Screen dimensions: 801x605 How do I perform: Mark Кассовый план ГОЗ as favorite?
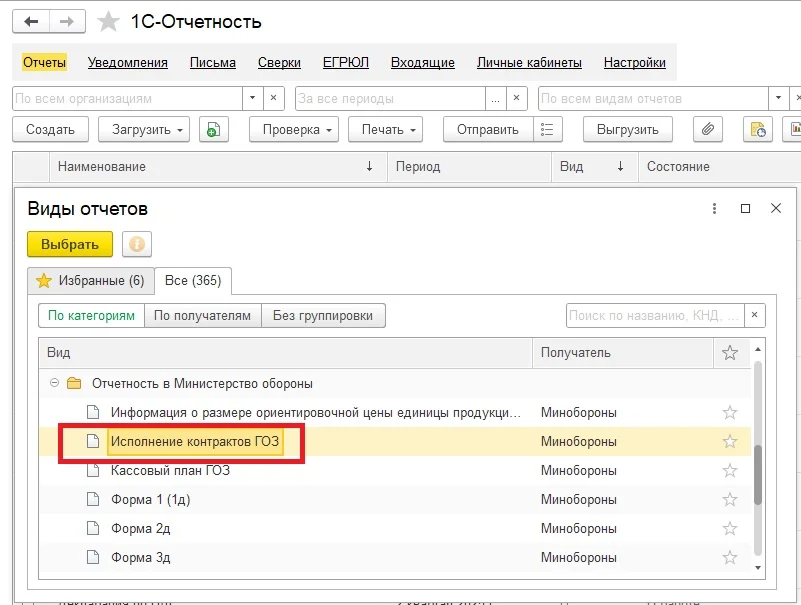pyautogui.click(x=730, y=471)
